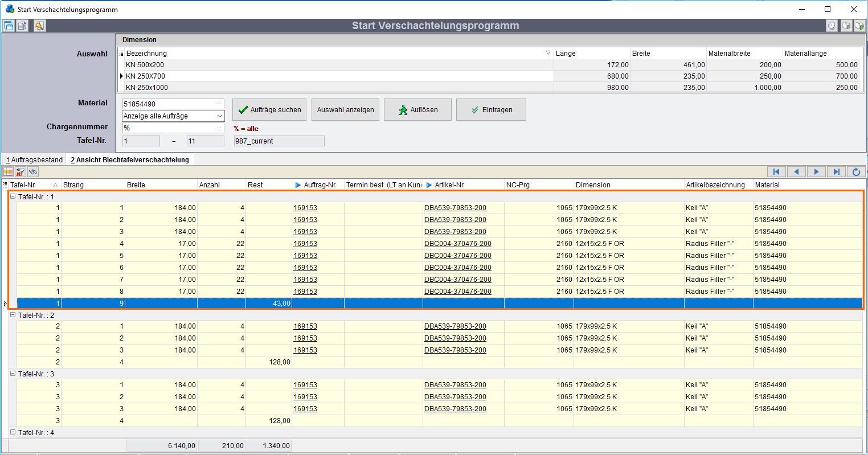Go to the previous record with the left arrow
The image size is (868, 455).
pos(796,171)
